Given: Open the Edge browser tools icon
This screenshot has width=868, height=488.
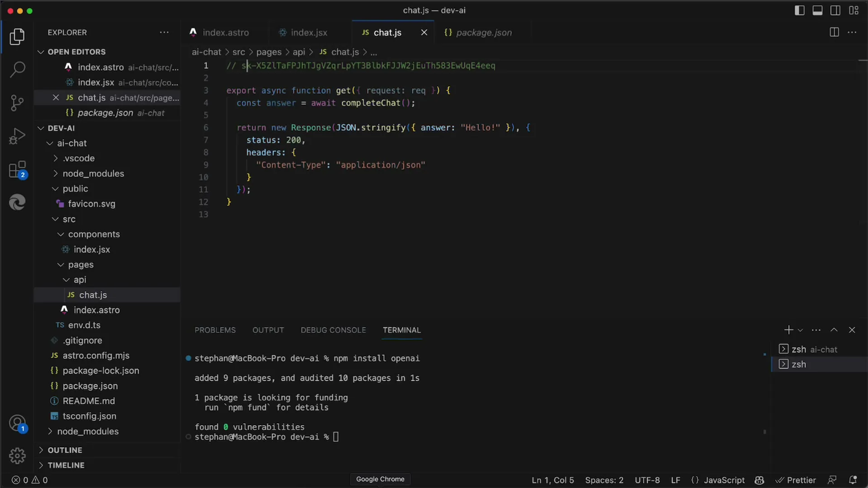Looking at the screenshot, I should [17, 202].
